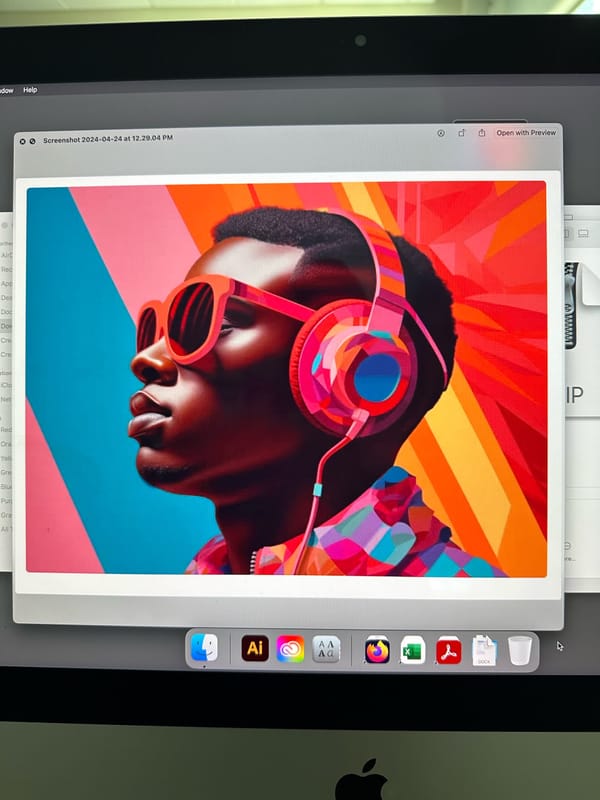Open Finder from the Dock

click(204, 649)
